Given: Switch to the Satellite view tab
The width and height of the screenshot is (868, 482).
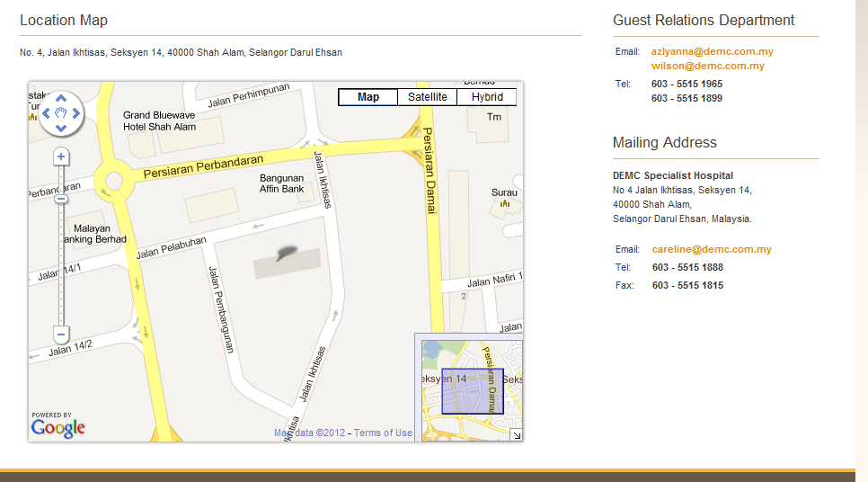Looking at the screenshot, I should [x=428, y=97].
